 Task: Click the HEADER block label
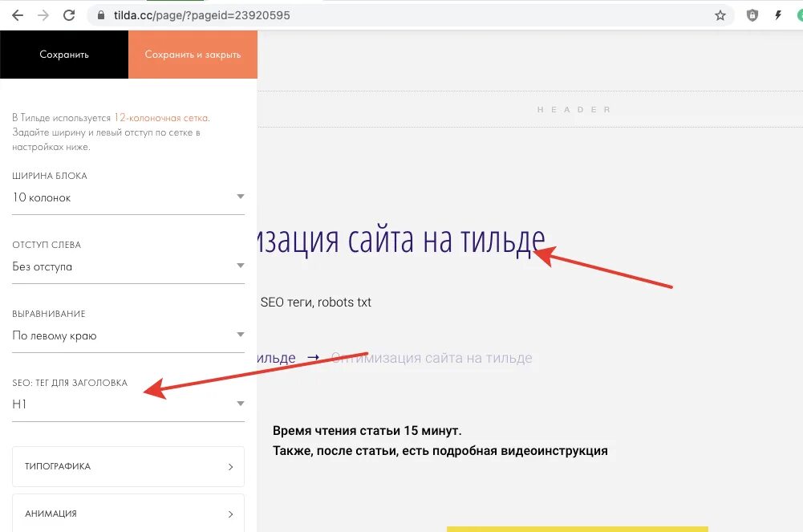[574, 110]
